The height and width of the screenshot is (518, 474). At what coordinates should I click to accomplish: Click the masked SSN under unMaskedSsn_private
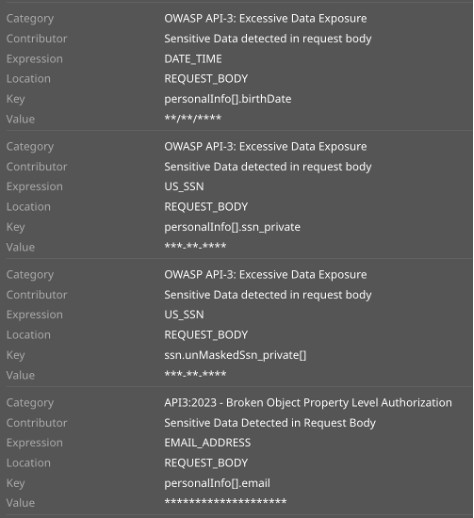(x=195, y=374)
